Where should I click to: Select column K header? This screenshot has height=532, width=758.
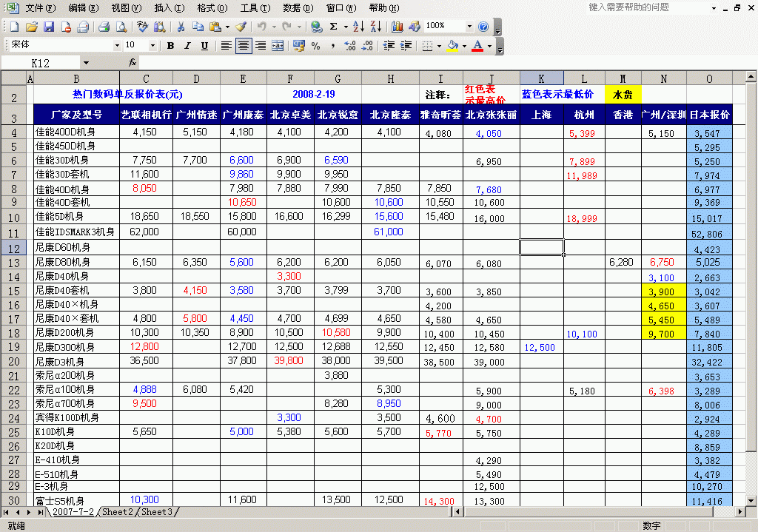coord(541,78)
